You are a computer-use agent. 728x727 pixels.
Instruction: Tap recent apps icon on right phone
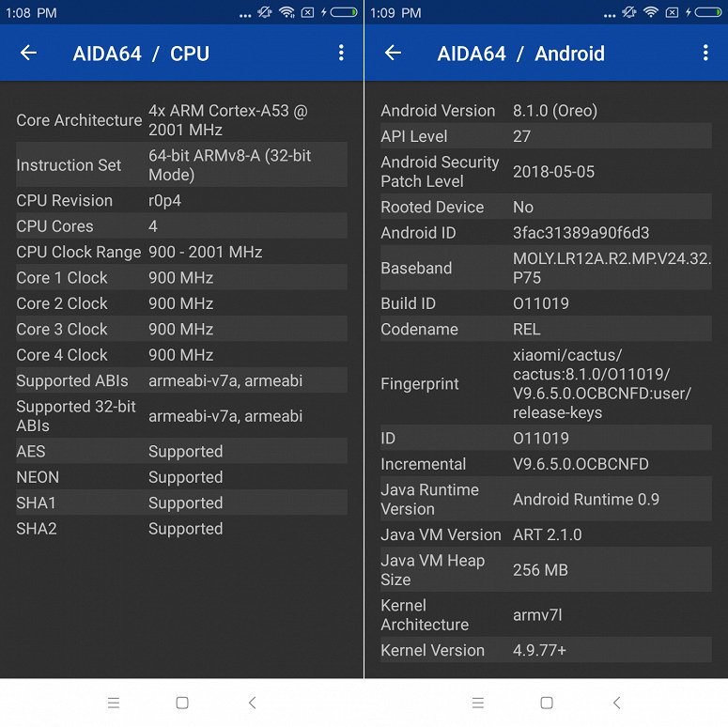(478, 703)
